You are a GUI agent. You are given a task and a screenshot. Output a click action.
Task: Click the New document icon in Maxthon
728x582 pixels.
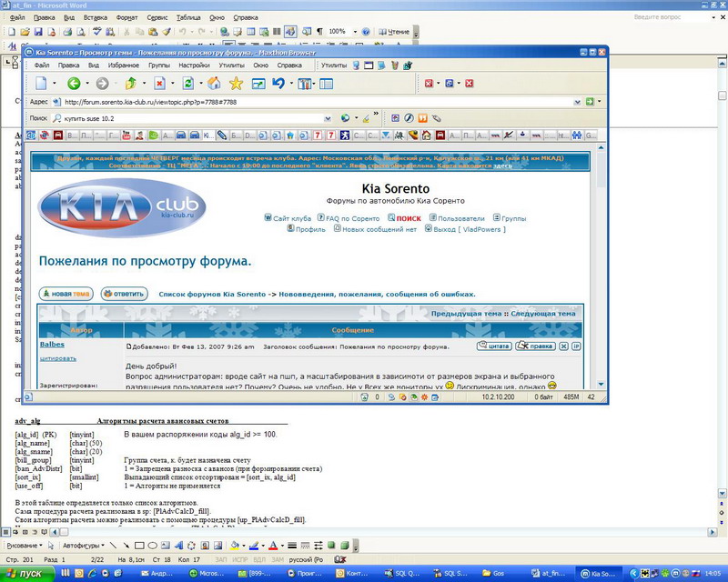[41, 84]
